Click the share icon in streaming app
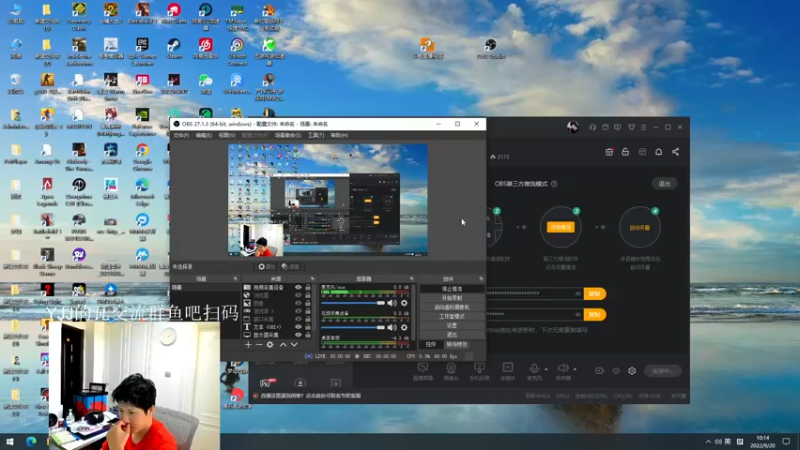The image size is (800, 450). pyautogui.click(x=676, y=152)
